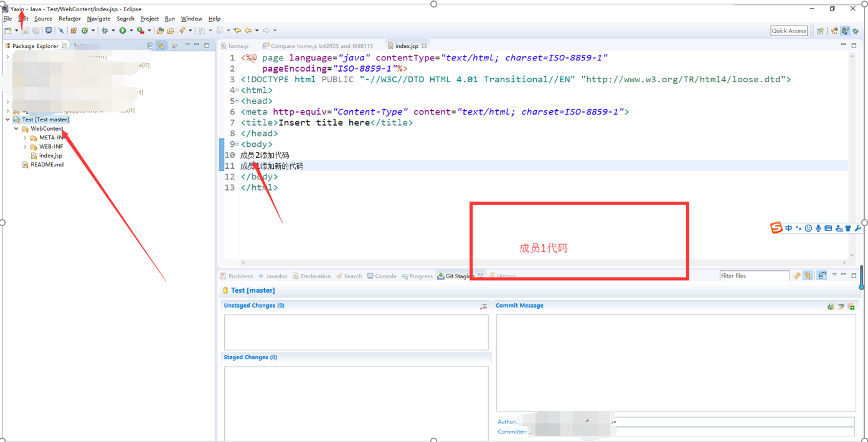The height and width of the screenshot is (442, 868).
Task: Select index.jsp in Package Explorer
Action: click(x=46, y=156)
